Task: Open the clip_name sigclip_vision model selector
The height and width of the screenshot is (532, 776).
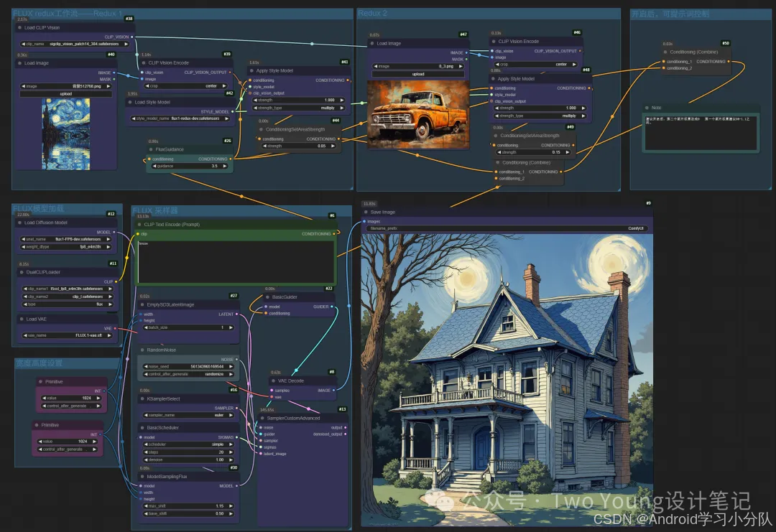Action: (x=75, y=44)
